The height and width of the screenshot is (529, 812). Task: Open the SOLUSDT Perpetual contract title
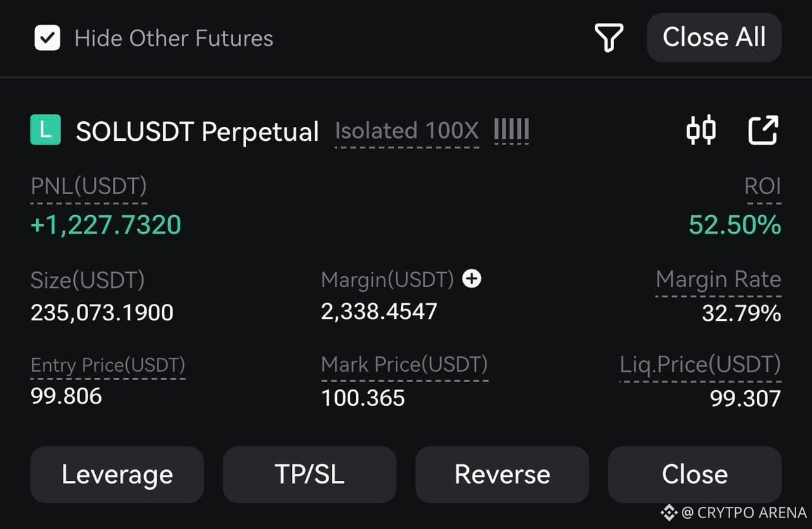[197, 131]
